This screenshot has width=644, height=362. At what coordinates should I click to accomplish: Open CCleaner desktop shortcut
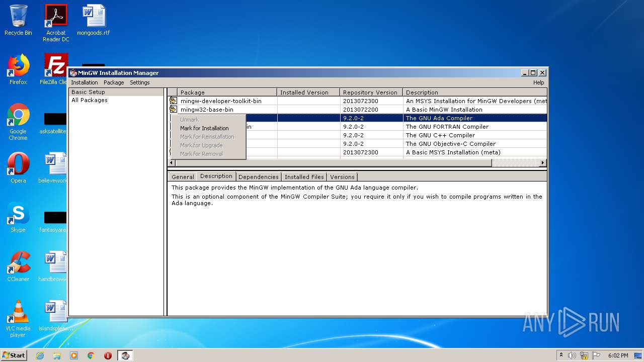tap(18, 266)
